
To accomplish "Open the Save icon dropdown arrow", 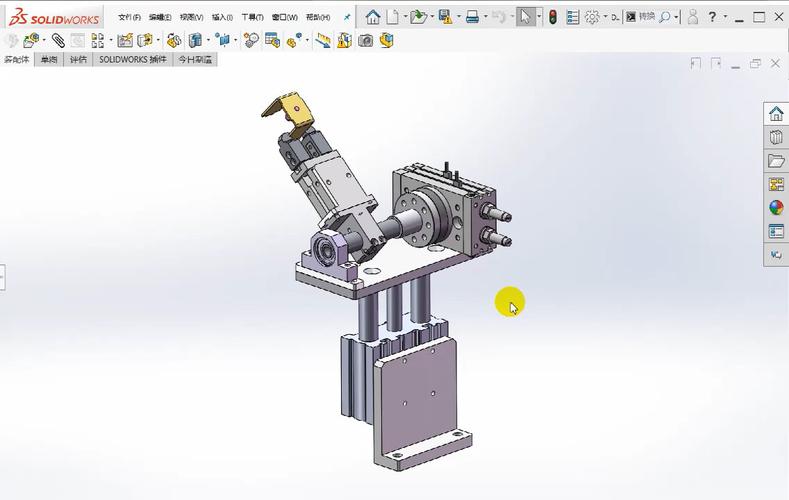I will coord(457,17).
